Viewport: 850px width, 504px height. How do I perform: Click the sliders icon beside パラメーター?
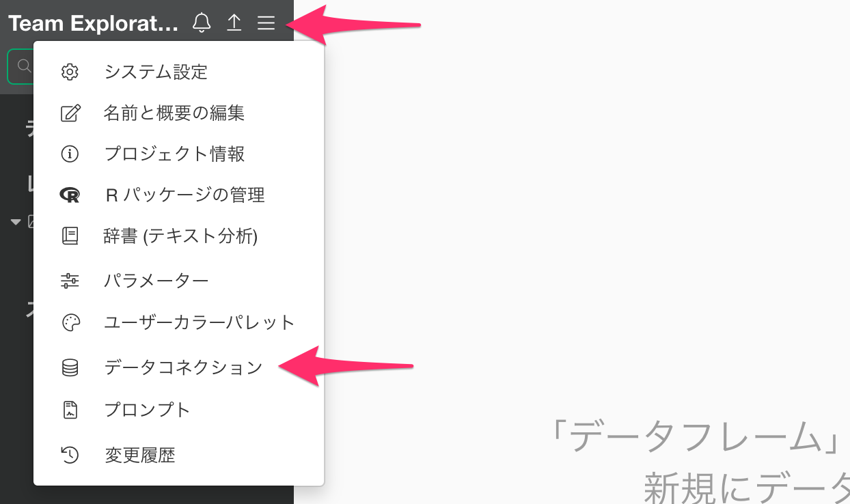point(70,280)
